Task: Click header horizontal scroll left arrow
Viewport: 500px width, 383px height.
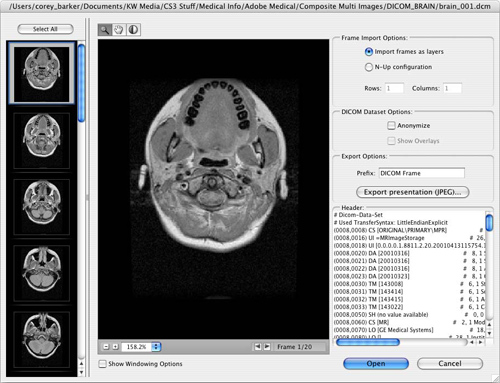Action: click(x=472, y=342)
